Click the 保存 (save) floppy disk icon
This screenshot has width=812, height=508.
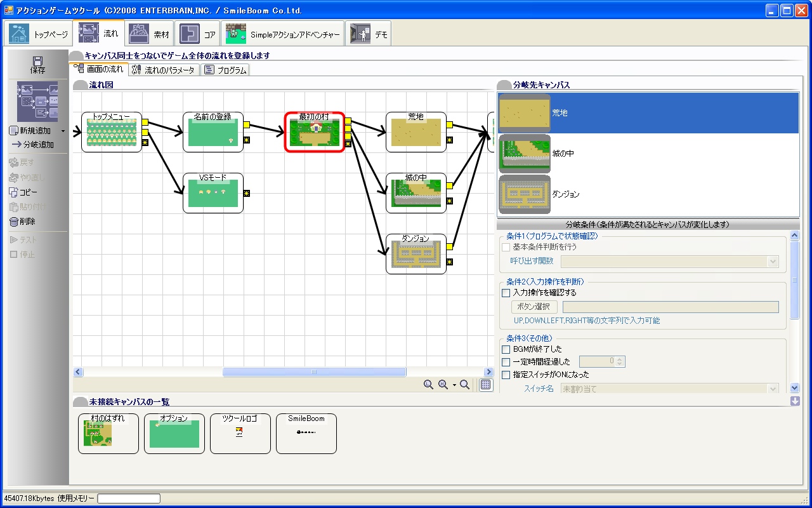[x=37, y=61]
